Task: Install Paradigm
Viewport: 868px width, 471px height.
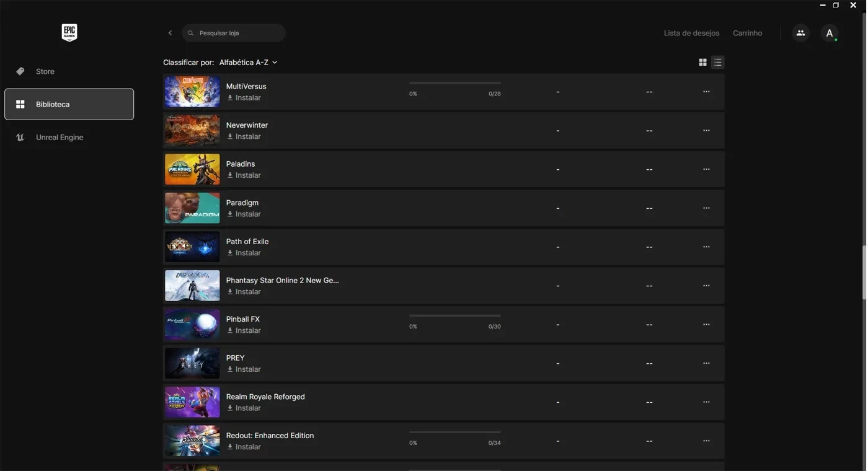Action: click(244, 214)
